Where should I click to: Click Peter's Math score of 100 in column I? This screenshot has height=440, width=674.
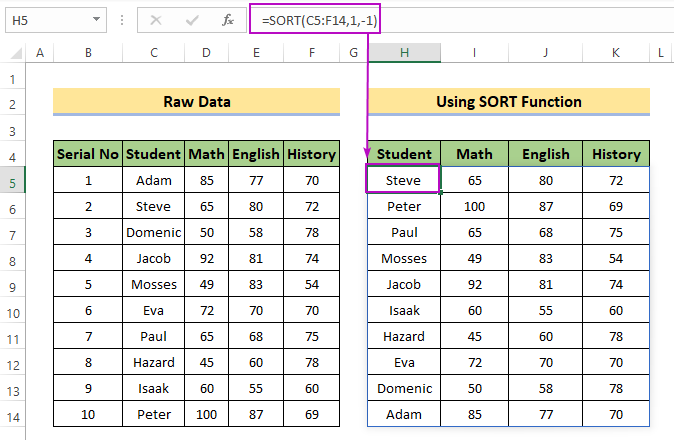click(474, 206)
